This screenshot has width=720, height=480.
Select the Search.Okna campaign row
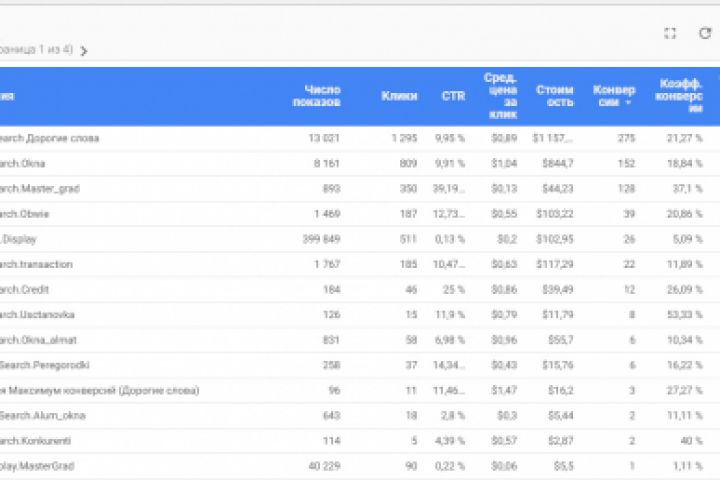pos(24,163)
